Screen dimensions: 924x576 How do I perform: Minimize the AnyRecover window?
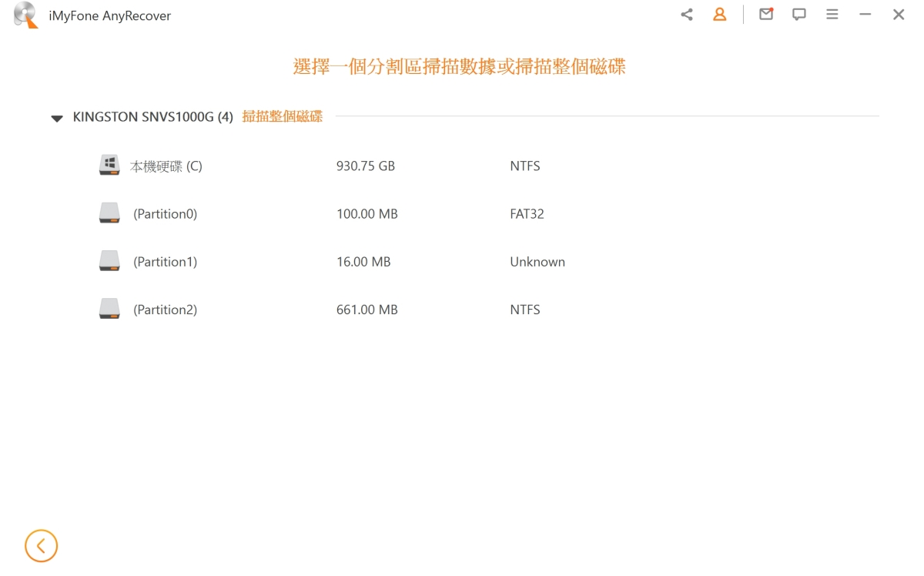tap(865, 15)
